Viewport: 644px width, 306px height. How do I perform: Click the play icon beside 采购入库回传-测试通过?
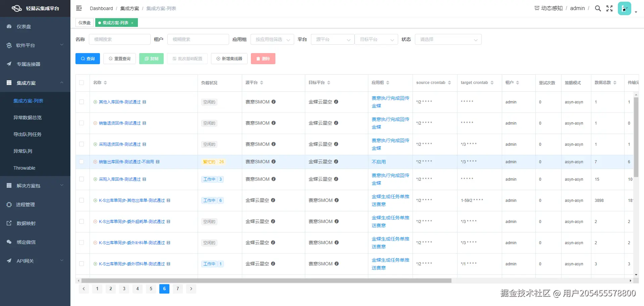coord(95,179)
